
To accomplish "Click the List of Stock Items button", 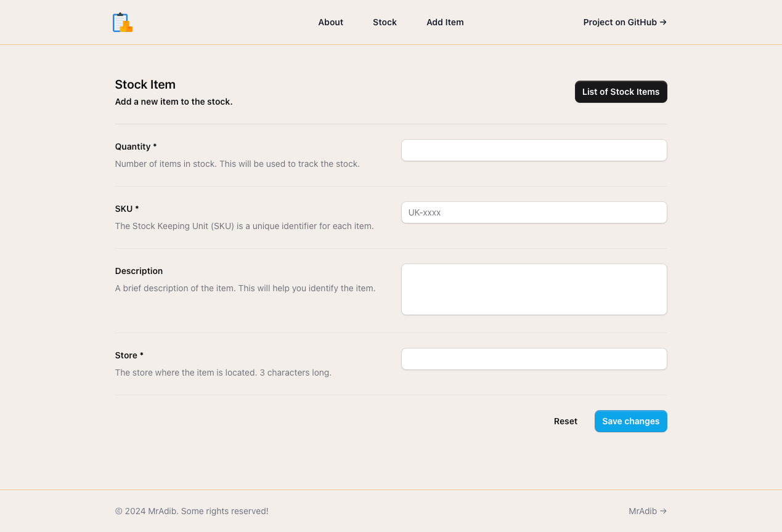I will (621, 91).
